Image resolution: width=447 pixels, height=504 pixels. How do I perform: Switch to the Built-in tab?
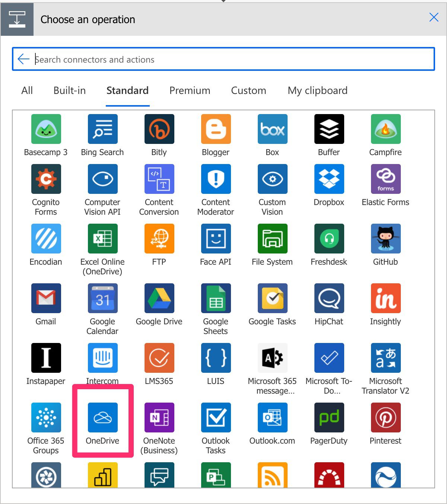click(x=69, y=91)
